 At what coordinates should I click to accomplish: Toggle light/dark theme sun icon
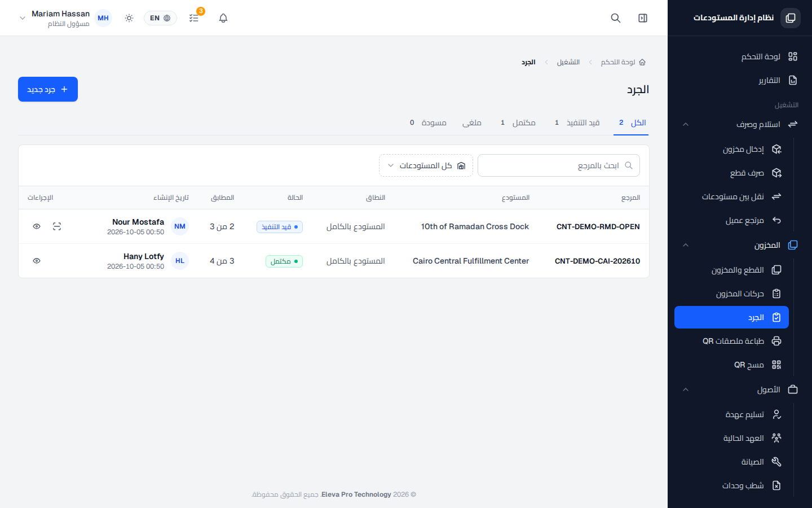(x=129, y=18)
